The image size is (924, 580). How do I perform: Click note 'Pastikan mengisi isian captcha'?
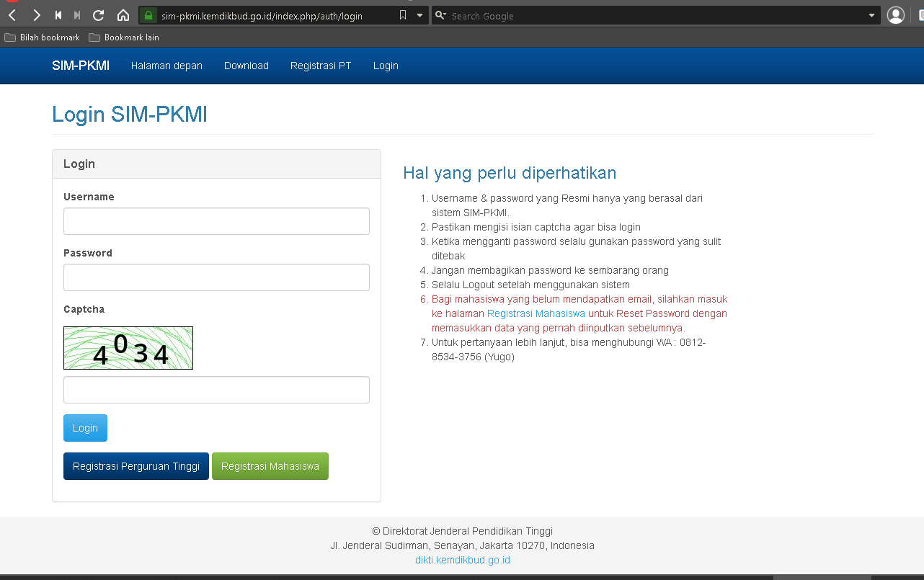click(536, 227)
